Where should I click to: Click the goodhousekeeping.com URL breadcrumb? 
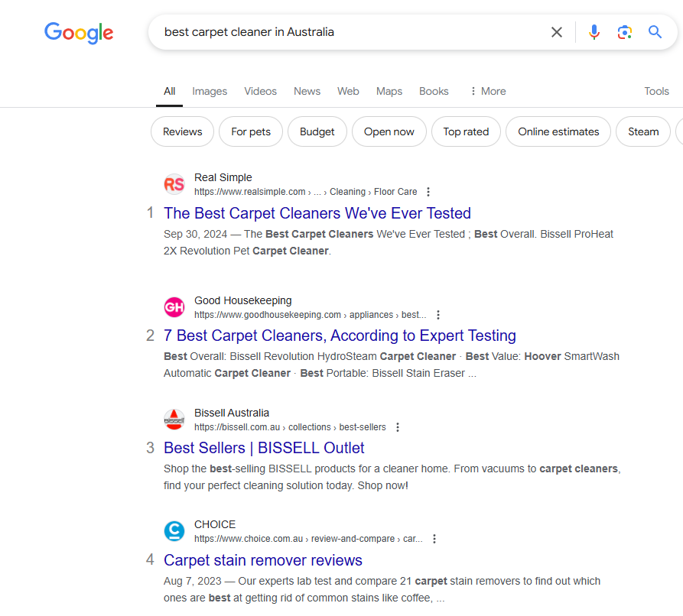pyautogui.click(x=310, y=315)
